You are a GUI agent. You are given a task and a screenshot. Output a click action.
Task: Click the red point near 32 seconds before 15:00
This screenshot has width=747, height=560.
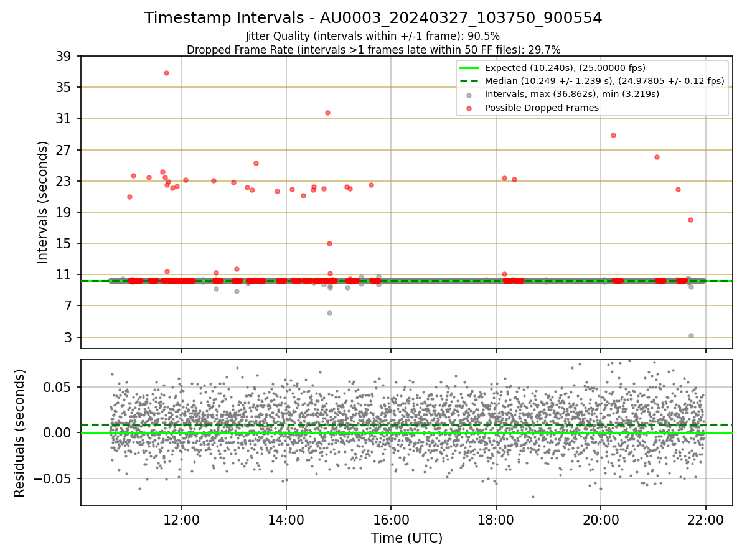[327, 113]
